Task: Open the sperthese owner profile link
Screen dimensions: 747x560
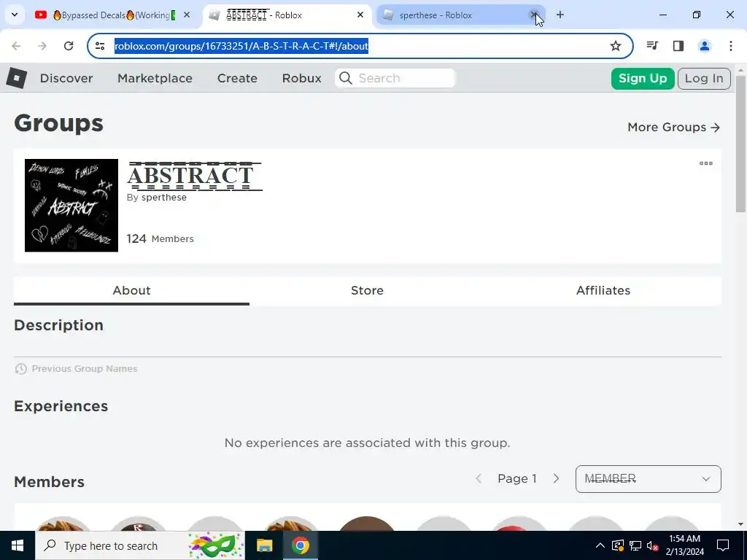Action: (164, 198)
